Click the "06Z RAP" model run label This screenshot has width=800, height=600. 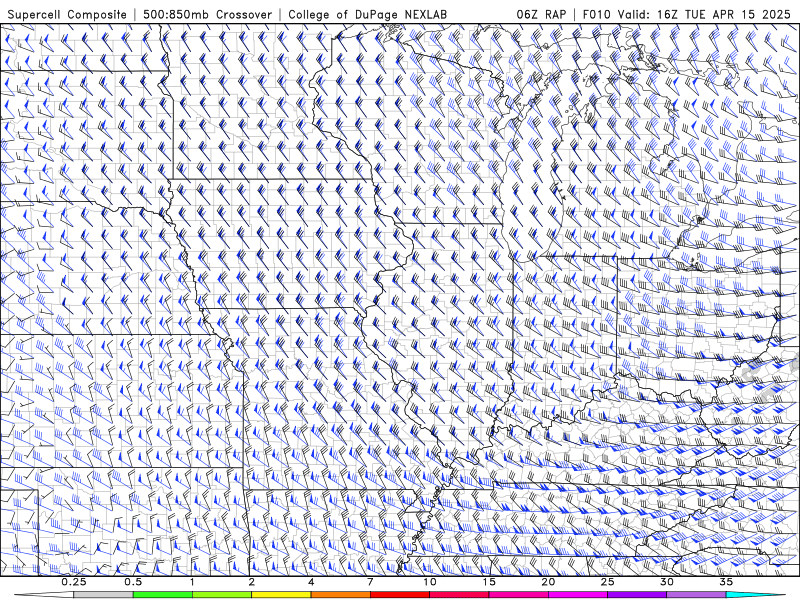tap(541, 14)
